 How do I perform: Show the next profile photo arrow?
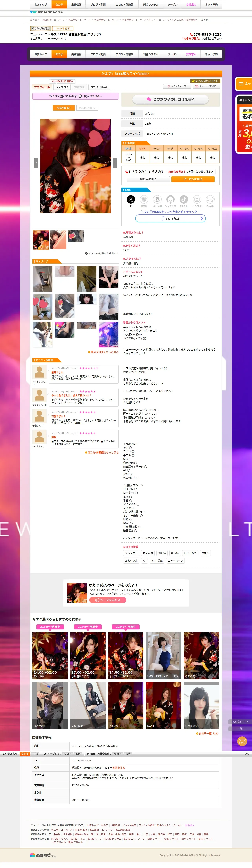115,163
